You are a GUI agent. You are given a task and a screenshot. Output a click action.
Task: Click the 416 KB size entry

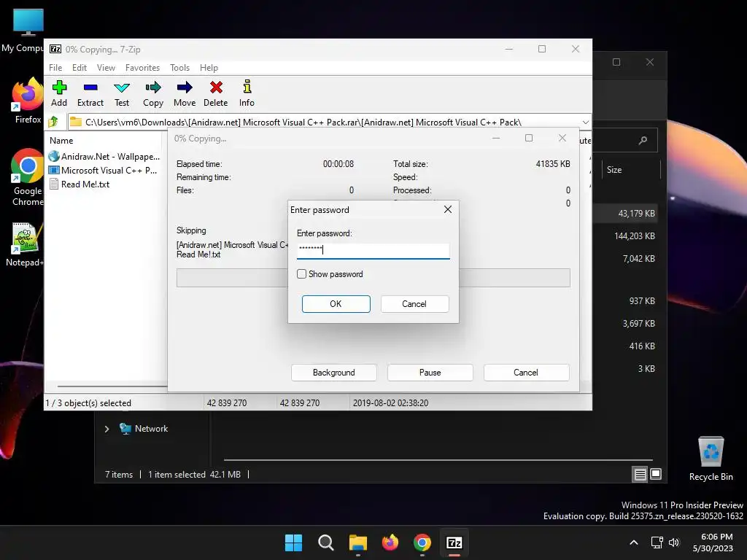(642, 346)
